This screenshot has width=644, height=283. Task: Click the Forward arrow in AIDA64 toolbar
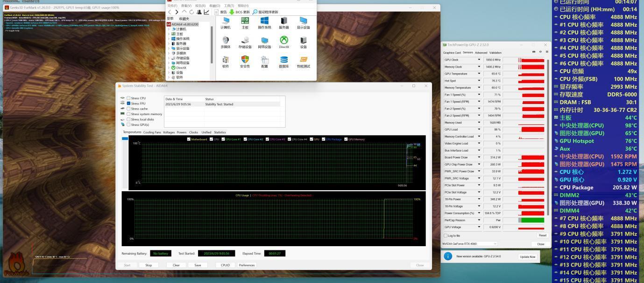[177, 12]
